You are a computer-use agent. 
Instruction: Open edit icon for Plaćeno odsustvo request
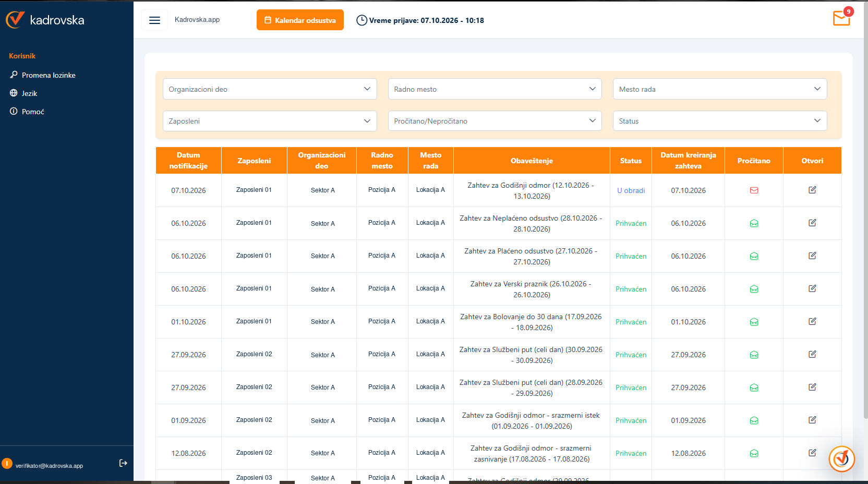(812, 256)
